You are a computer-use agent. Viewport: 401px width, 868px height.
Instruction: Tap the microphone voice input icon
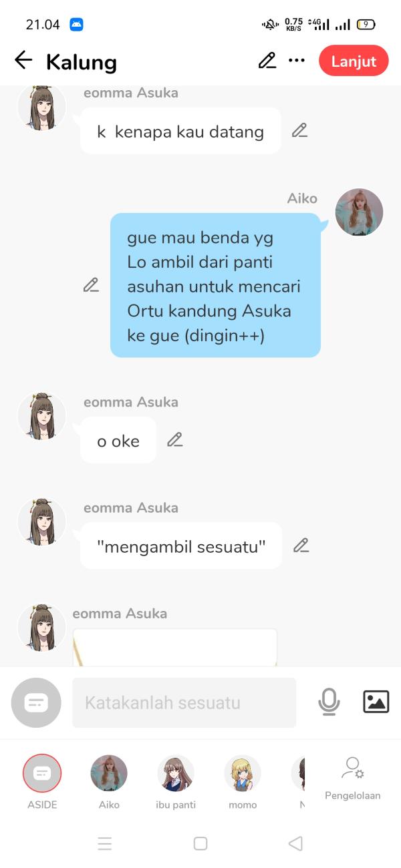(x=329, y=702)
